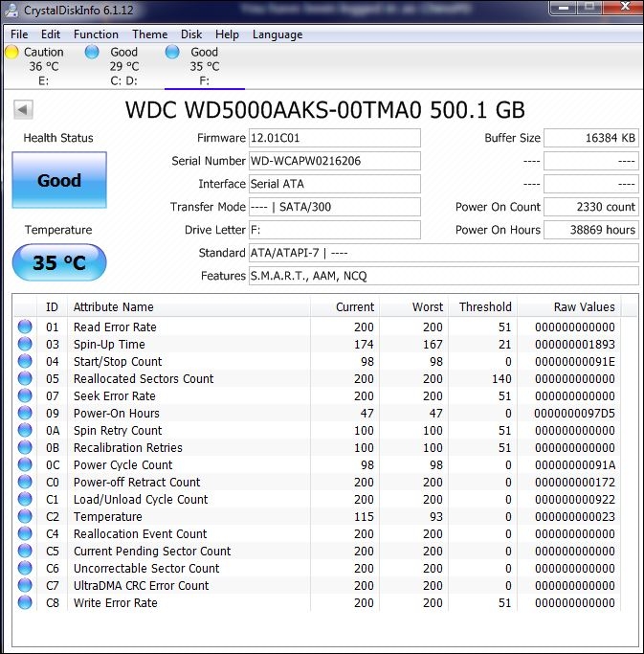Click the Serial Number field

(335, 161)
